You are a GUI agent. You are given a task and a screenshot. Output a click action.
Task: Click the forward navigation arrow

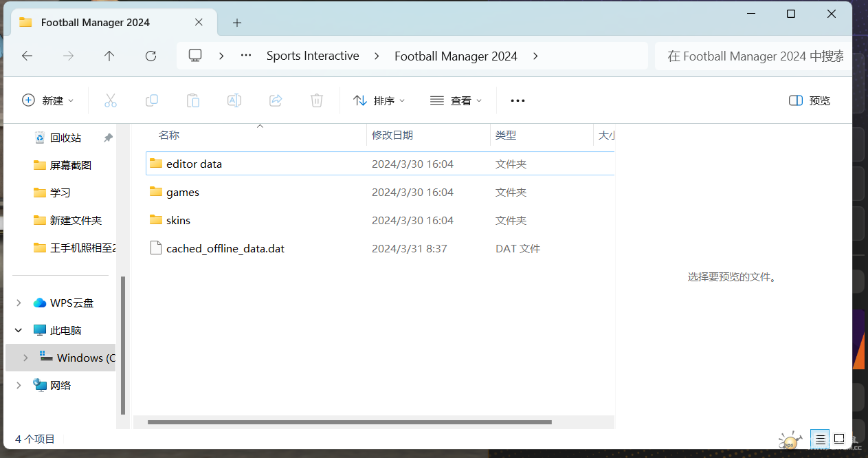[x=68, y=56]
